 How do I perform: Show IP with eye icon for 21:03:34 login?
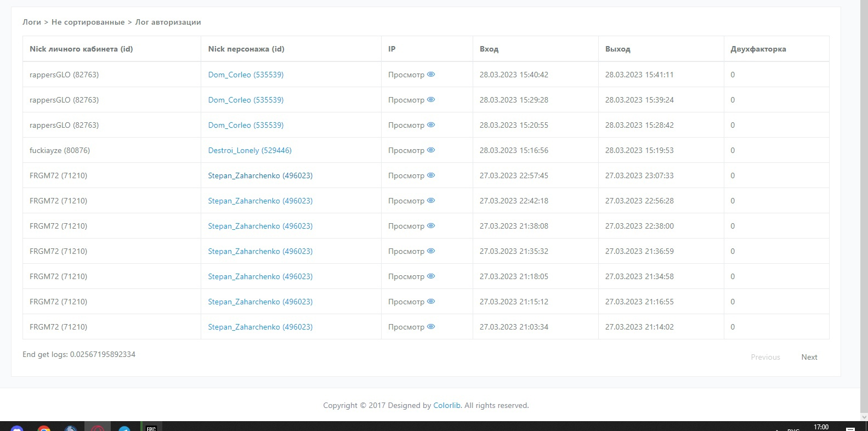(431, 327)
